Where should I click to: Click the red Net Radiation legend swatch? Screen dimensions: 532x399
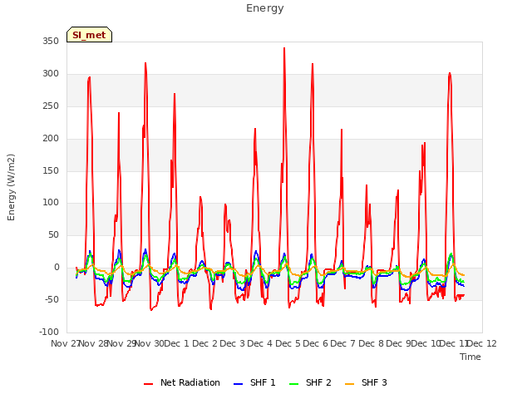148,384
